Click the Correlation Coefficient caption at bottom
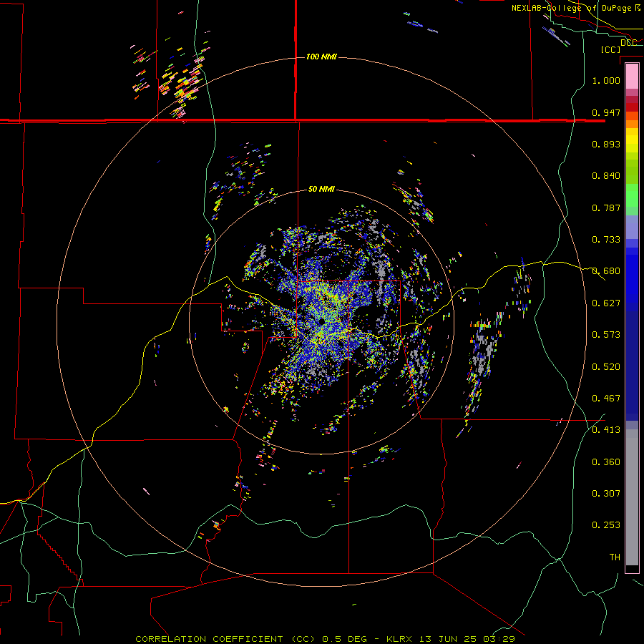Viewport: 644px width, 644px height. (325, 639)
